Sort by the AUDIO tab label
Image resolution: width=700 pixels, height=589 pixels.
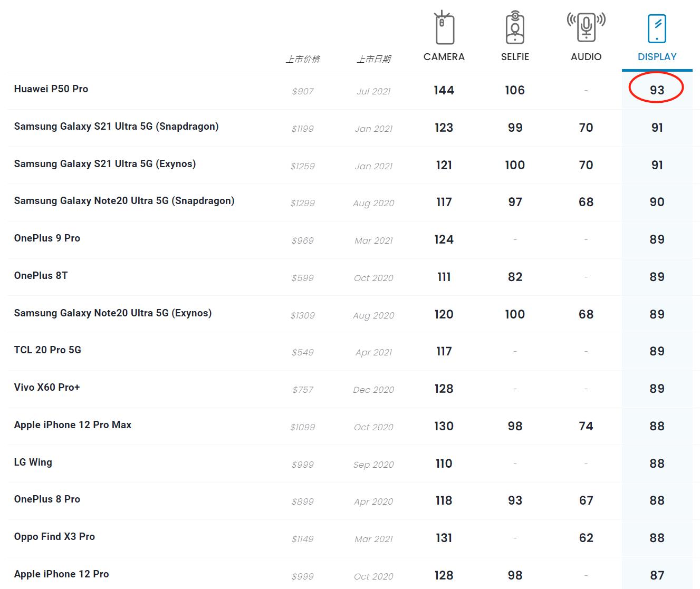click(586, 57)
